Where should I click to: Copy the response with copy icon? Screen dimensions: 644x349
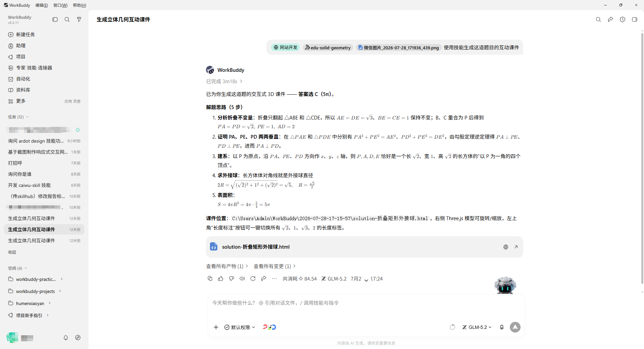click(x=210, y=279)
